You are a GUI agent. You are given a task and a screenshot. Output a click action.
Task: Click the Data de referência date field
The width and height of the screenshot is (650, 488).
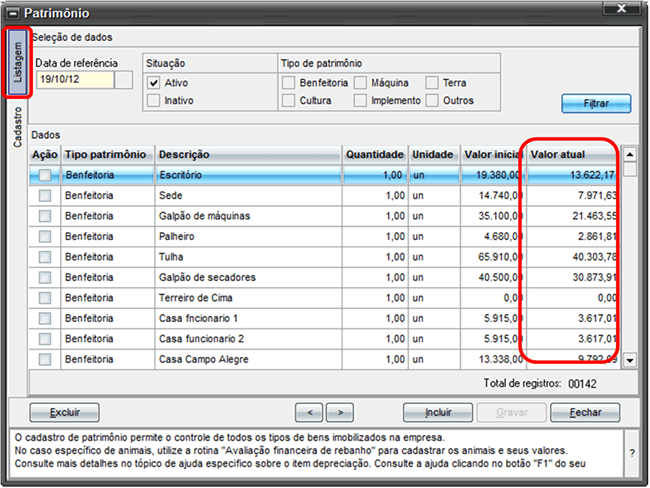coord(75,80)
